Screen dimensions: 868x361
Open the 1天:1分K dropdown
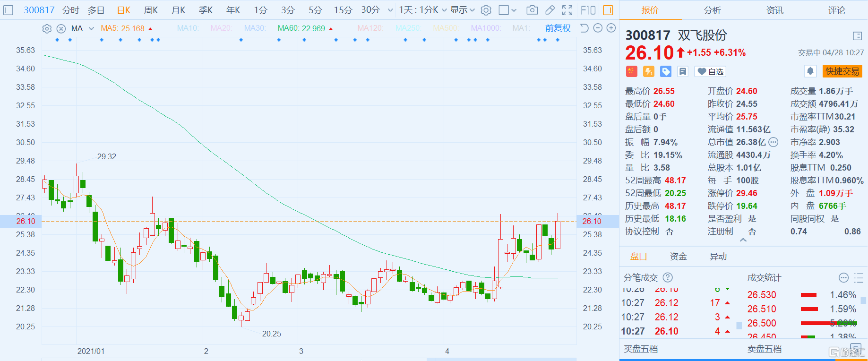423,10
